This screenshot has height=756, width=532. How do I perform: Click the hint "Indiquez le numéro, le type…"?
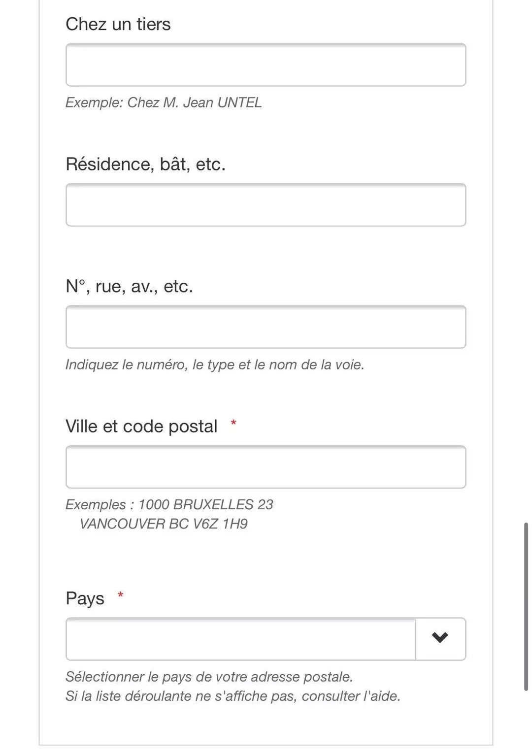(215, 364)
